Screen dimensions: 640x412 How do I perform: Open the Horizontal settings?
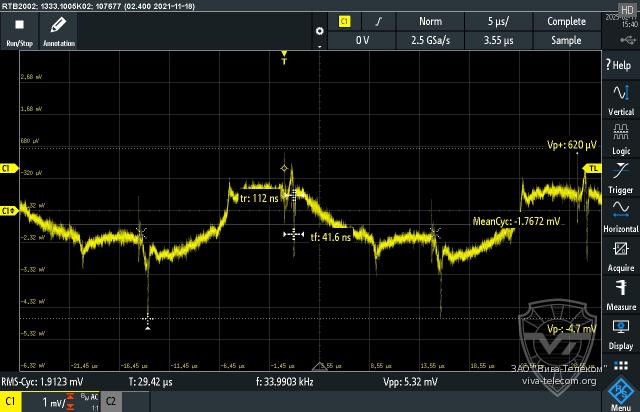point(621,217)
